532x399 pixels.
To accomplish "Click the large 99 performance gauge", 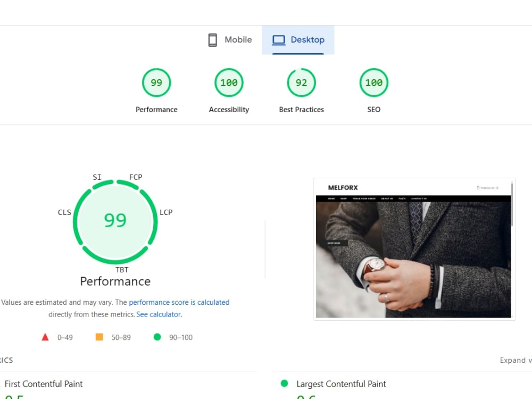I will click(x=115, y=222).
